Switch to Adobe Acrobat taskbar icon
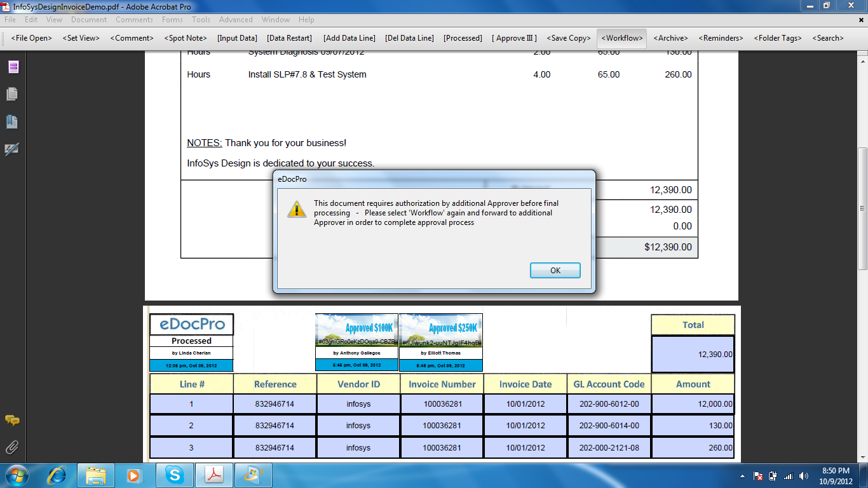 pos(214,475)
